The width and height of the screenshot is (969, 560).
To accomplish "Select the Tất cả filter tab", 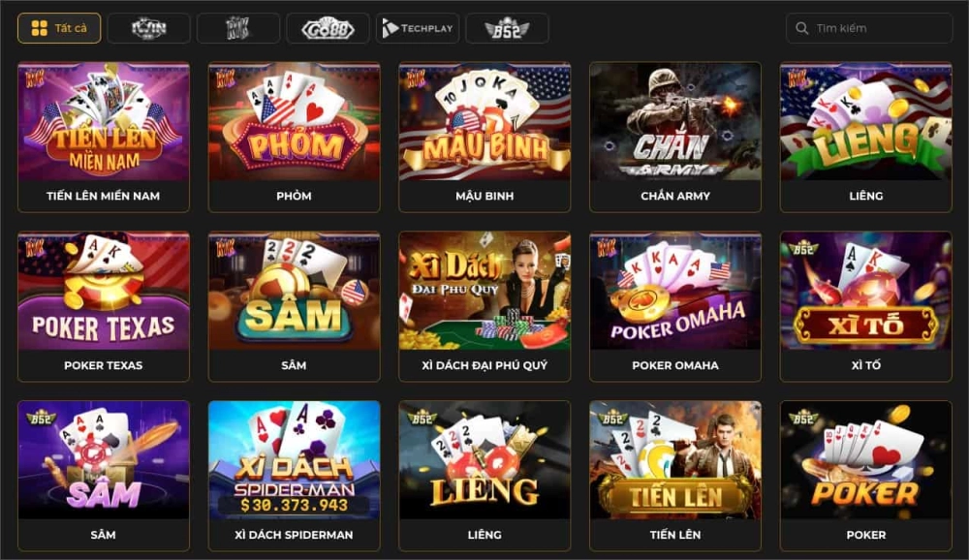I will click(x=59, y=28).
